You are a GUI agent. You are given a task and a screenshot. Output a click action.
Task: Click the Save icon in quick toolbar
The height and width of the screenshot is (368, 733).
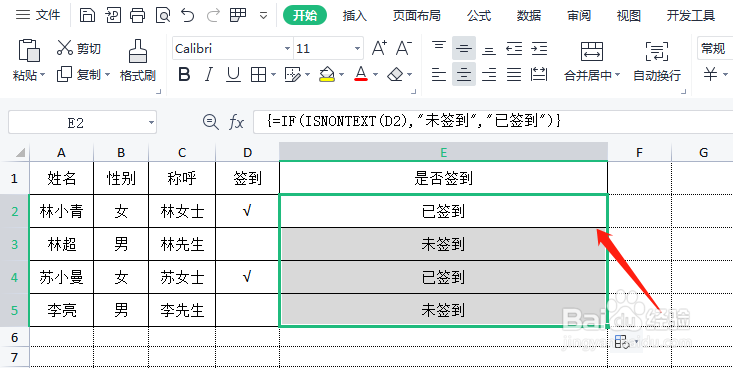tap(87, 15)
